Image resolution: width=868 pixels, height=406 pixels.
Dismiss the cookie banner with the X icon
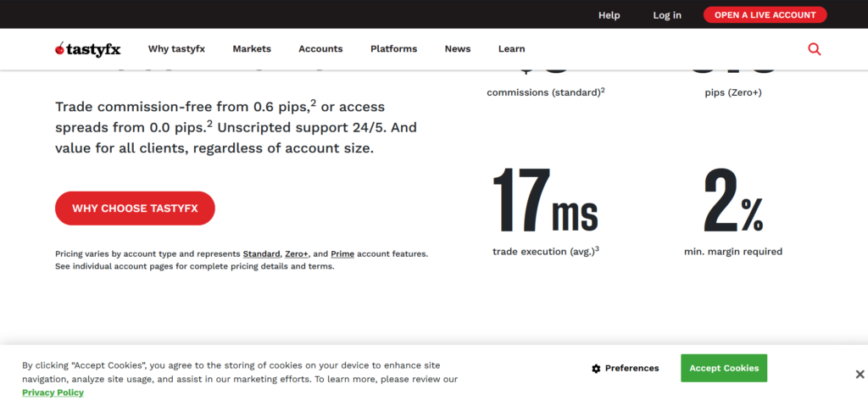pyautogui.click(x=860, y=375)
